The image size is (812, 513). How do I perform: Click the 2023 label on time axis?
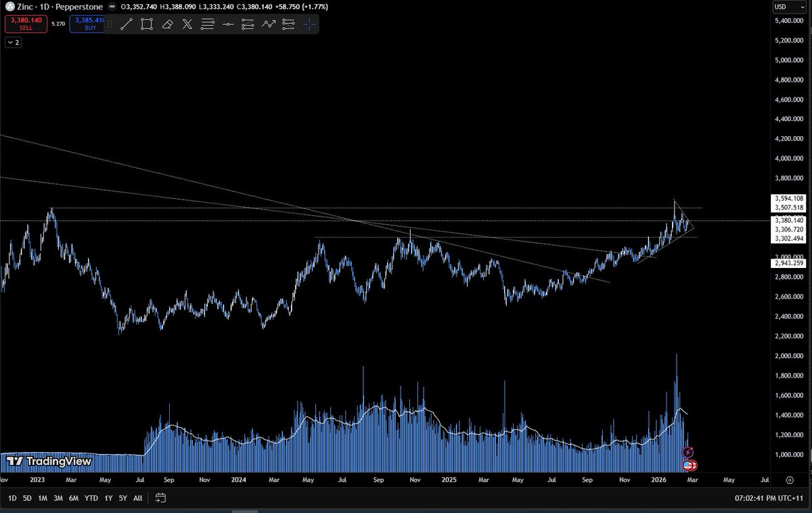click(x=37, y=480)
